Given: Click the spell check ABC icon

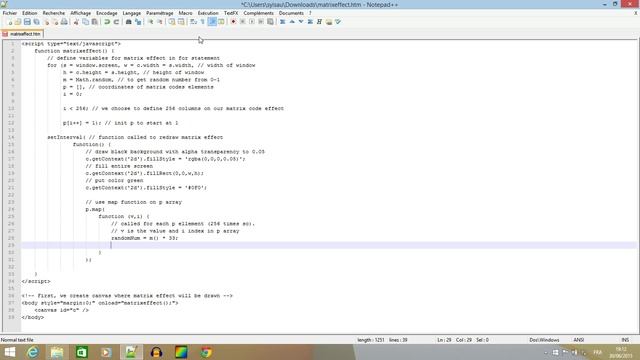Looking at the screenshot, I should (338, 22).
